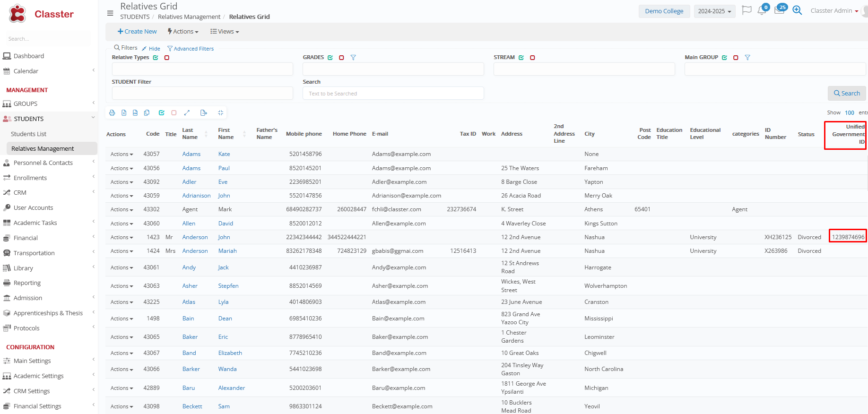
Task: Export the grid to CSV
Action: click(135, 113)
